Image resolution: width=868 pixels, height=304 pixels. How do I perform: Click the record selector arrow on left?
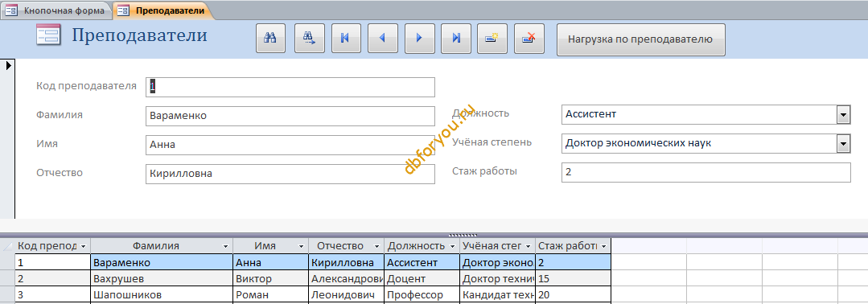point(8,65)
